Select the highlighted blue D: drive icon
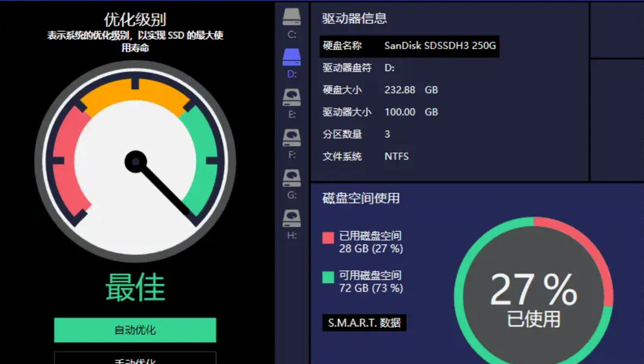The height and width of the screenshot is (364, 644). 291,57
